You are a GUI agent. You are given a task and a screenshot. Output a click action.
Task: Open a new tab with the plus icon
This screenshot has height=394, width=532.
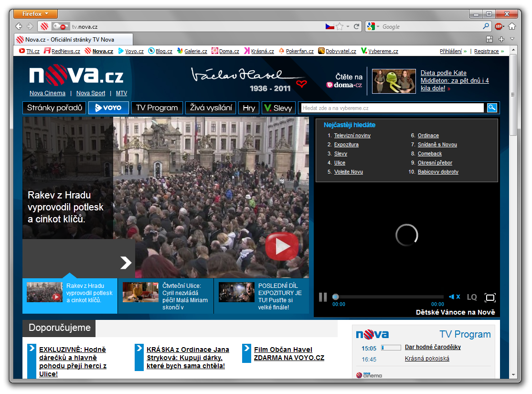501,39
